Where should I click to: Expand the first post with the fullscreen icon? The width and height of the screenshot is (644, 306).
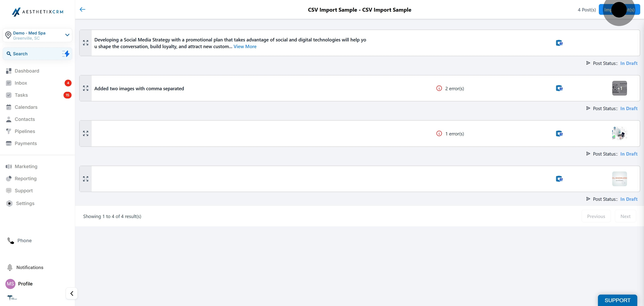(85, 43)
